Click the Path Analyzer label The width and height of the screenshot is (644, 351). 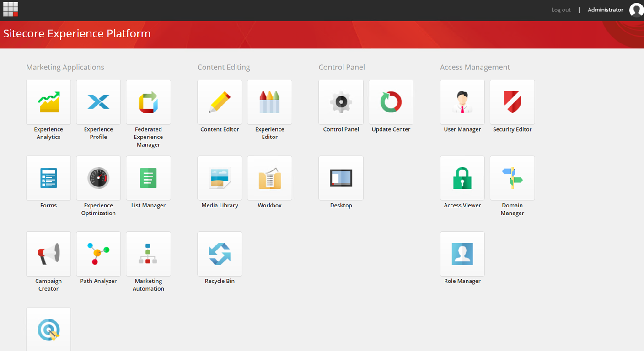98,281
